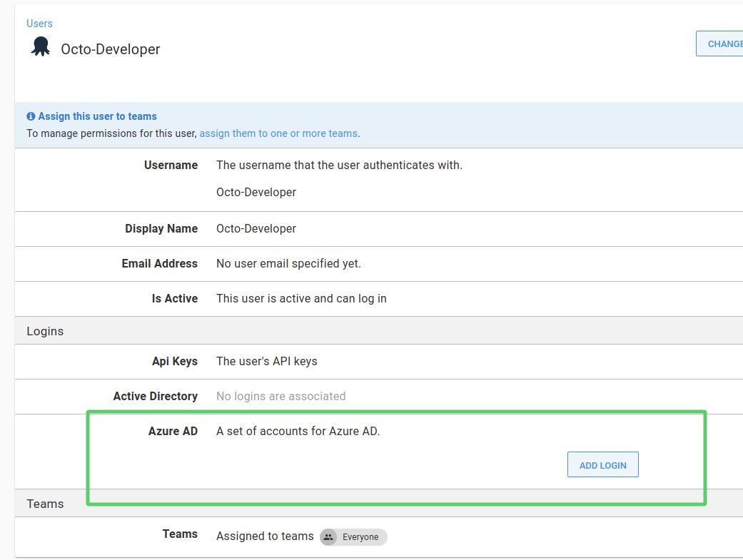Click the info icon in the teams banner

pos(30,116)
